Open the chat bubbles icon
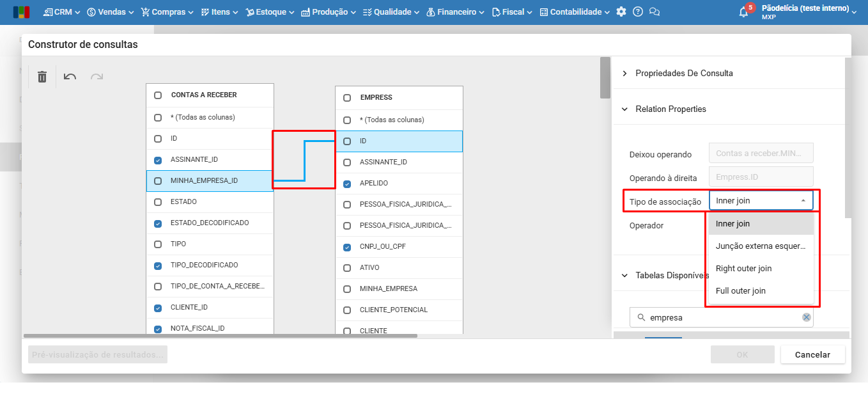The image size is (868, 403). pyautogui.click(x=654, y=12)
